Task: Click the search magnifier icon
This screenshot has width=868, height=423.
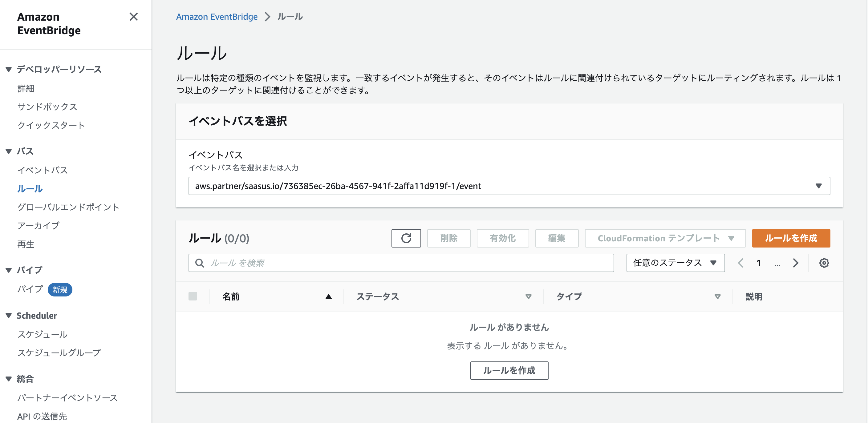Action: pos(200,263)
